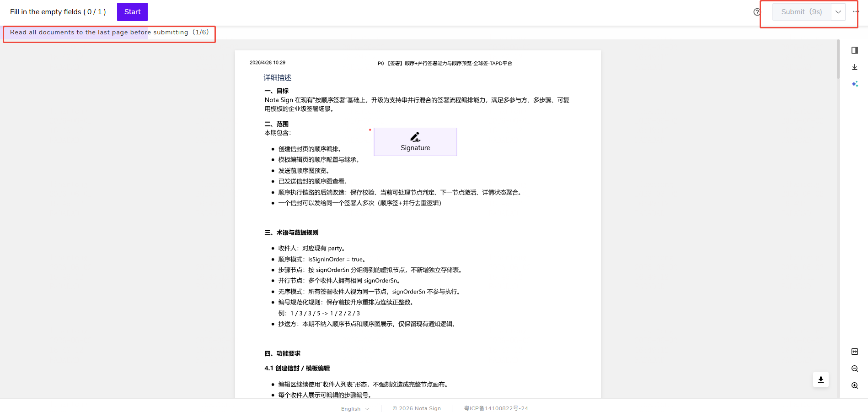Click the Signature field in the document
868x412 pixels.
point(415,142)
